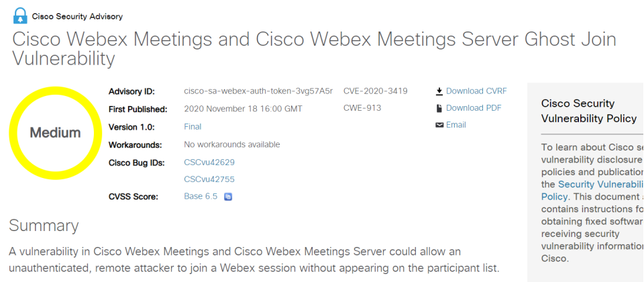Click the Base 6.5 CVSS score link
The width and height of the screenshot is (644, 282).
(201, 197)
